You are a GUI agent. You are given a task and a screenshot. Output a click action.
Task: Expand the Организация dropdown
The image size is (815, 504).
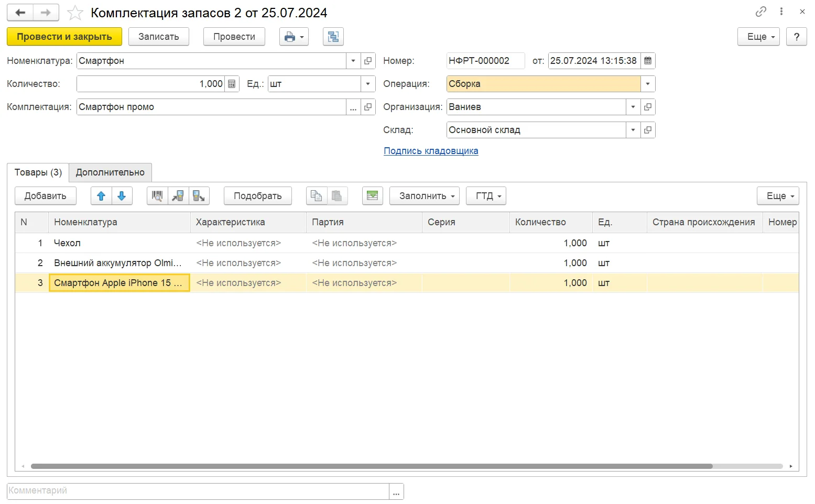633,107
